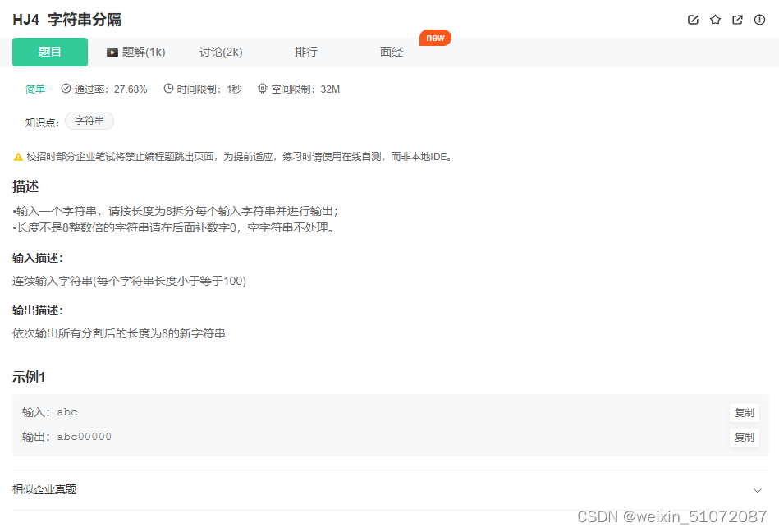Expand the 相似企业真题 chevron
Screen dimensions: 779x532
757,490
